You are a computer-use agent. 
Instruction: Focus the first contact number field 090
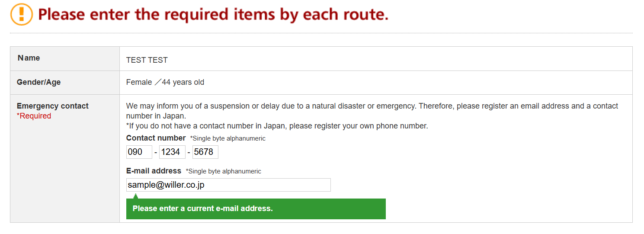tap(139, 152)
